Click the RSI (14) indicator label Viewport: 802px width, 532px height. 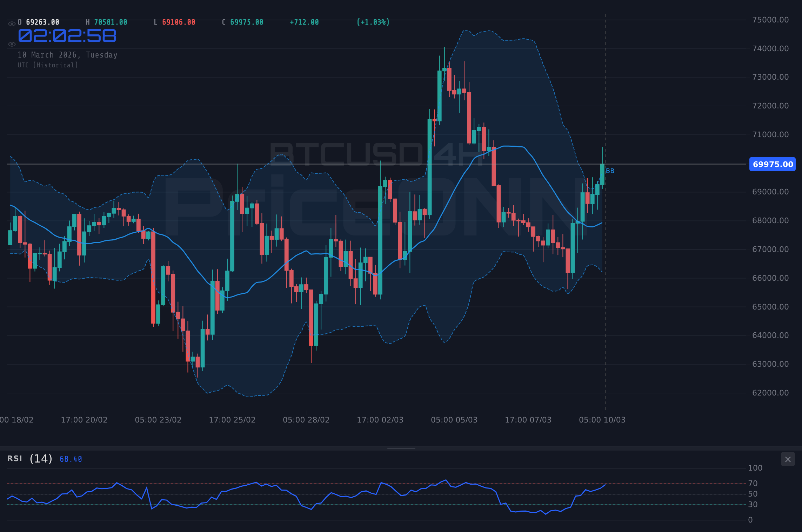30,459
